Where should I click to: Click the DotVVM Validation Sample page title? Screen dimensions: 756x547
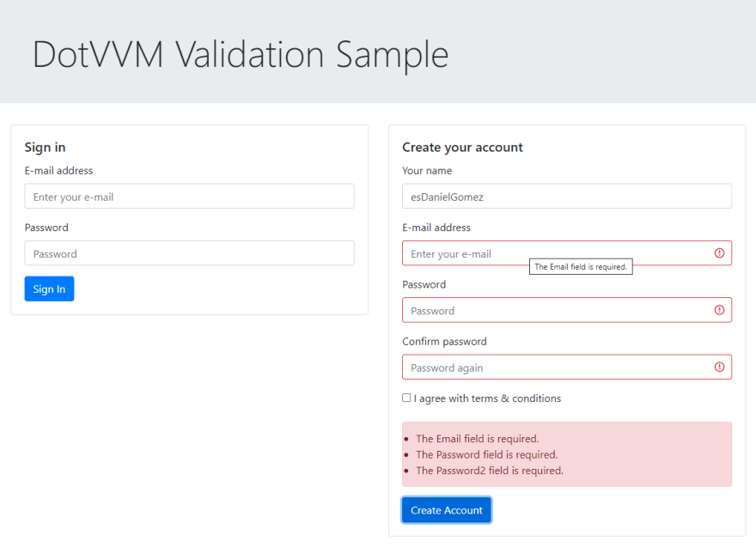point(241,54)
